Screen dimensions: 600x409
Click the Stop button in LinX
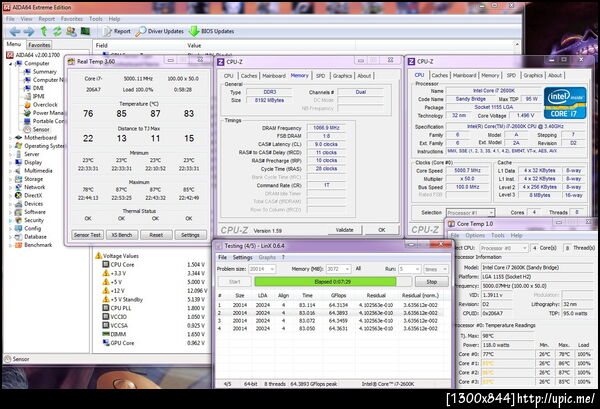pyautogui.click(x=432, y=282)
